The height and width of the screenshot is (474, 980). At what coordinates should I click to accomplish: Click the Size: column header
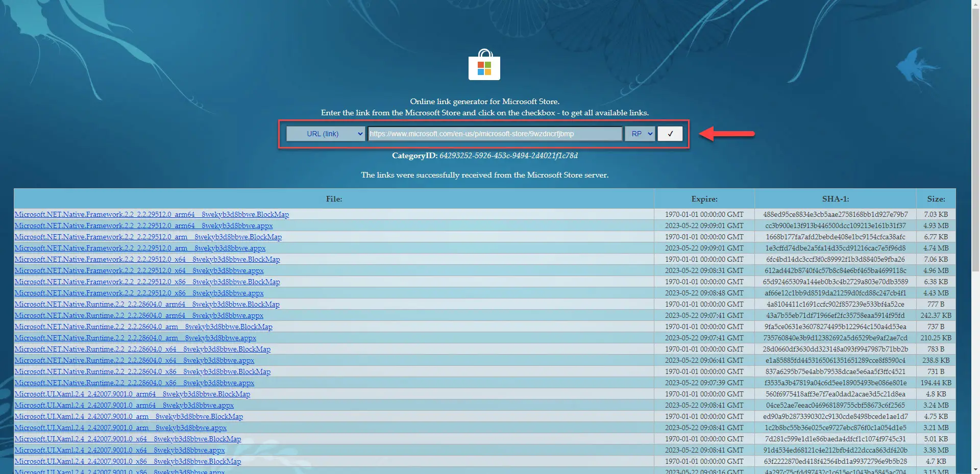[936, 198]
